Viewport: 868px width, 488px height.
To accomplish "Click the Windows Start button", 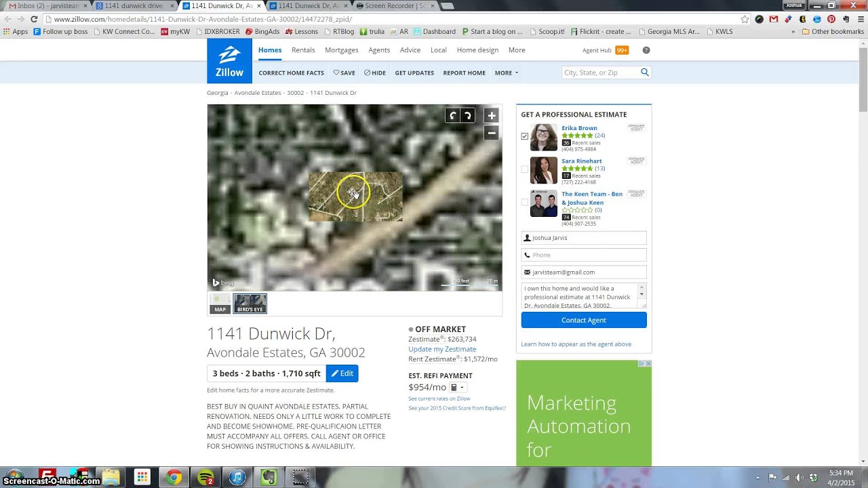I will coord(14,476).
